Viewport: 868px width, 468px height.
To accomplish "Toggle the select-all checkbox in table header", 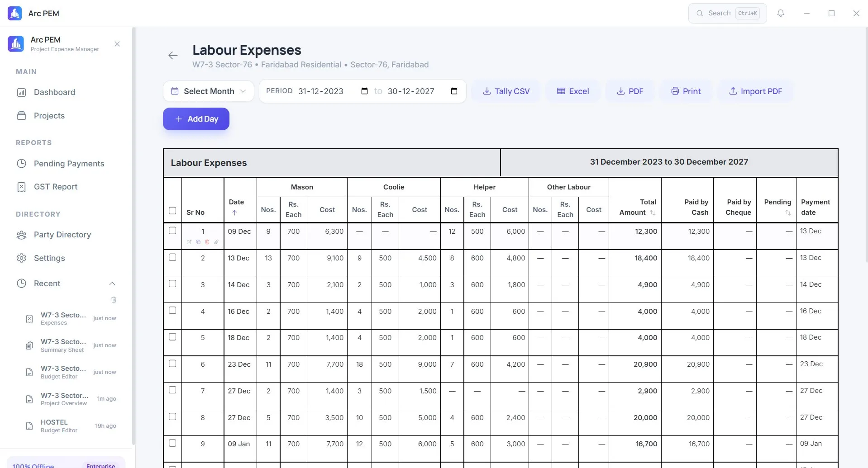I will point(172,210).
